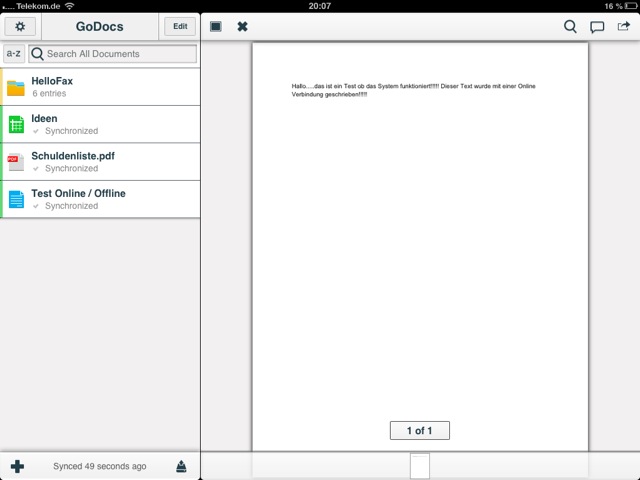Open the comments speech bubble

pyautogui.click(x=597, y=27)
